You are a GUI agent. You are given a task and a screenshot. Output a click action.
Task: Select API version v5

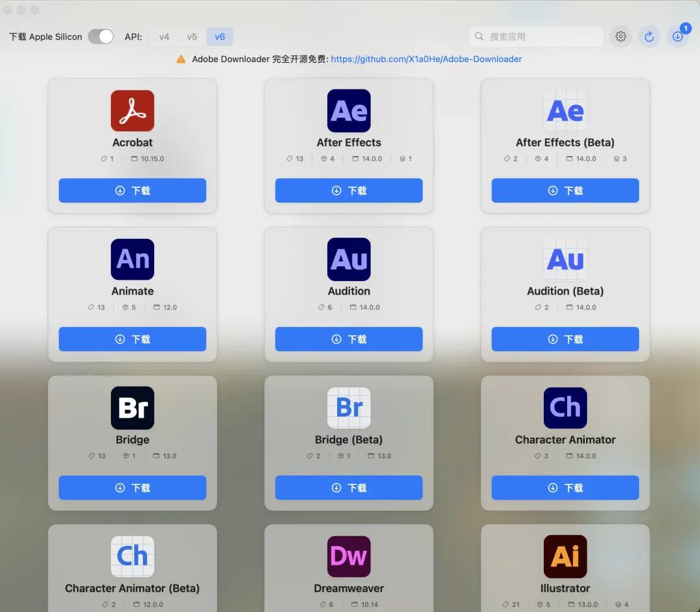pos(192,36)
